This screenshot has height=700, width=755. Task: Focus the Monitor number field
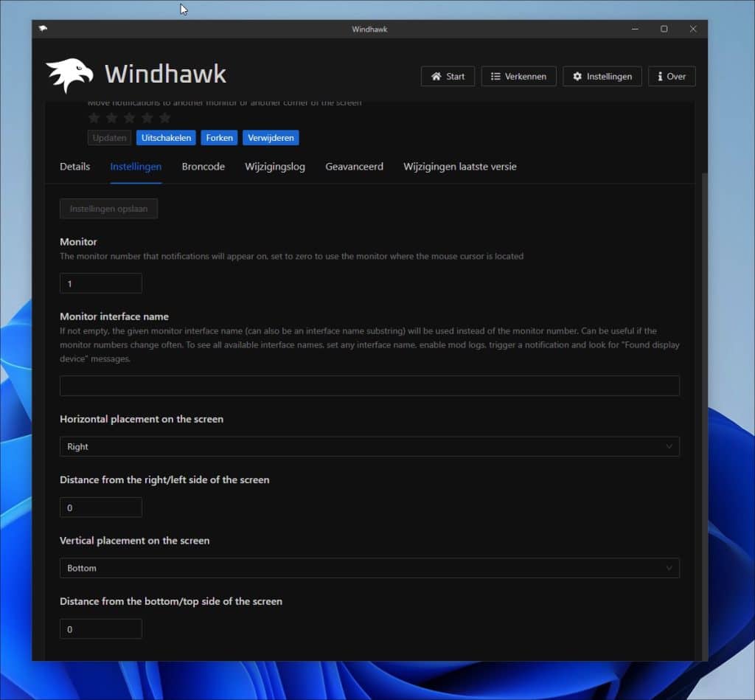coord(101,283)
